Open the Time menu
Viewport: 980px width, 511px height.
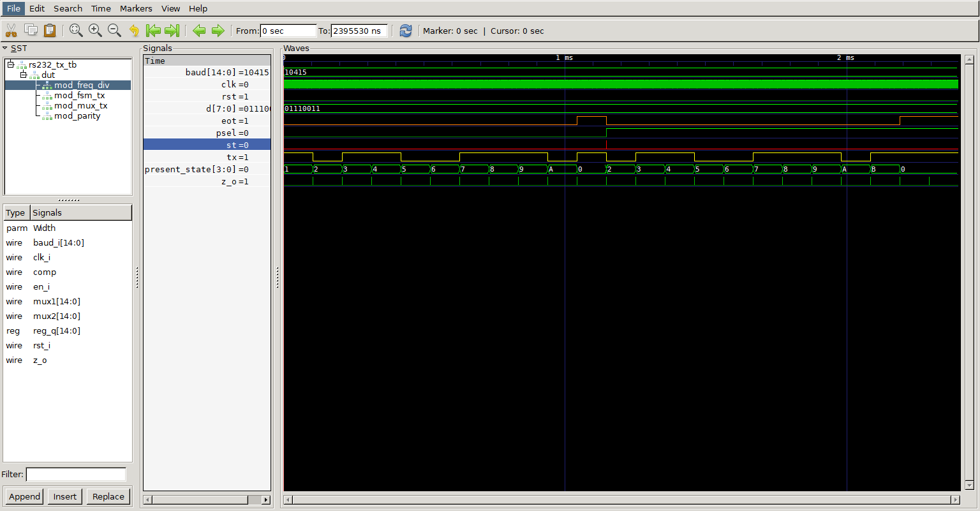[101, 8]
